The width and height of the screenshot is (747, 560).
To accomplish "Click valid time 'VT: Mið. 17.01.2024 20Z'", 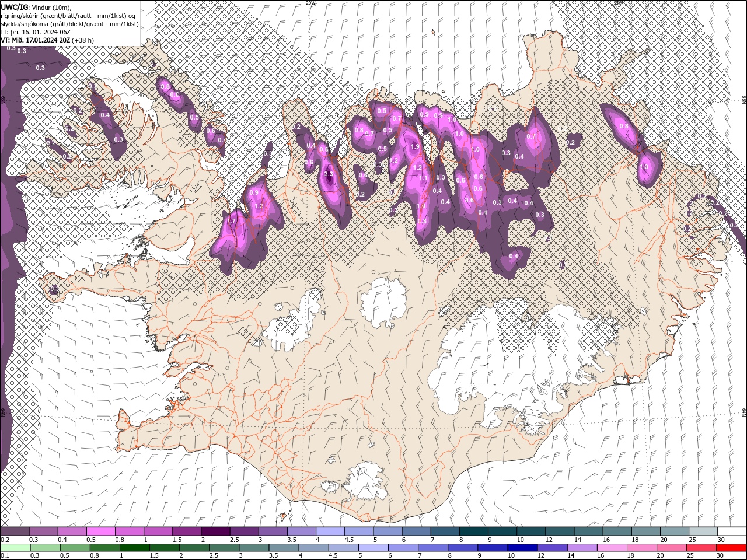I will (x=36, y=40).
